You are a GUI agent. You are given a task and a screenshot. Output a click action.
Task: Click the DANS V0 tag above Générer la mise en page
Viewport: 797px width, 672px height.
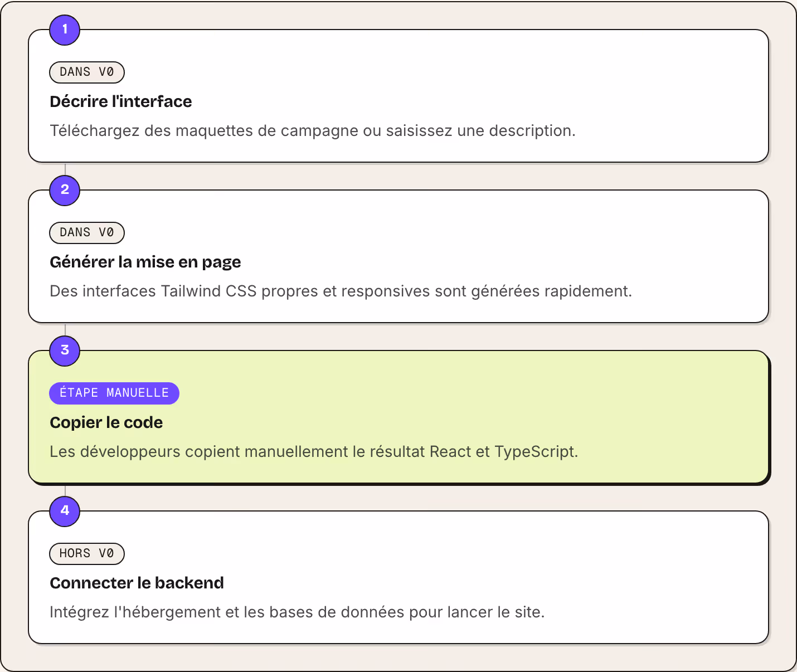[x=87, y=232]
